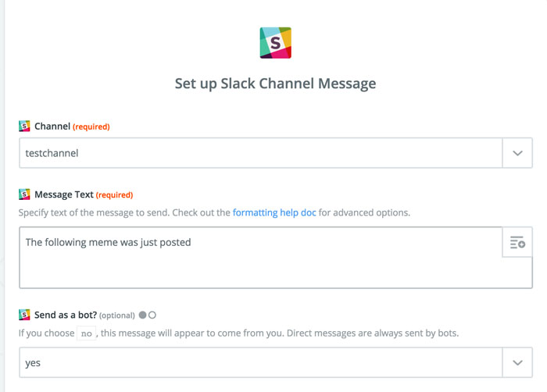Click the Send as a bot? label
Image resolution: width=547 pixels, height=392 pixels.
click(x=65, y=315)
